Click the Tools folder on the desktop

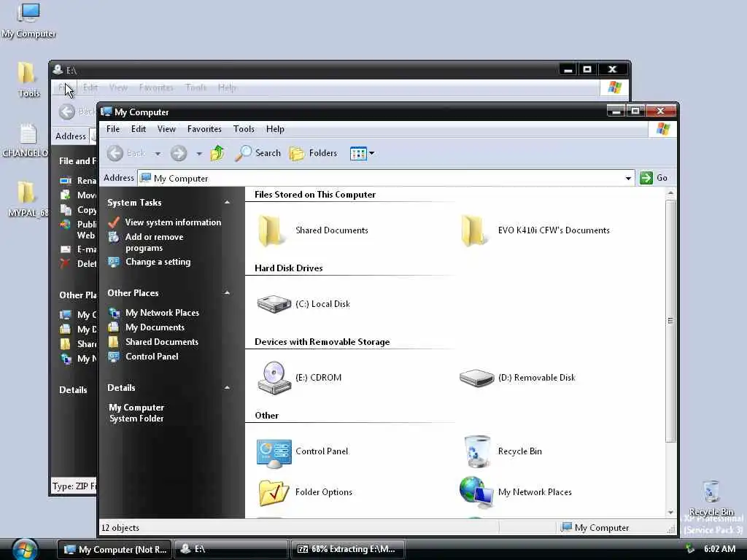[27, 80]
